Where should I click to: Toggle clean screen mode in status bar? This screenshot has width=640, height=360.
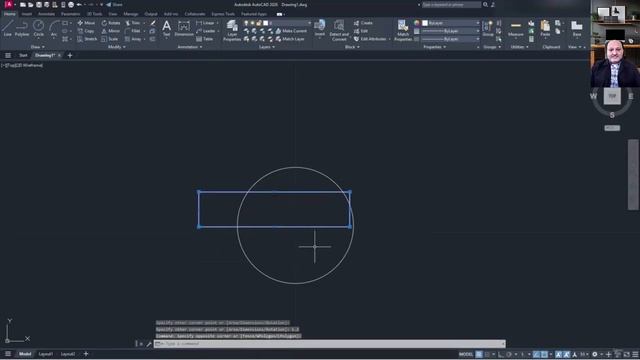(x=627, y=354)
